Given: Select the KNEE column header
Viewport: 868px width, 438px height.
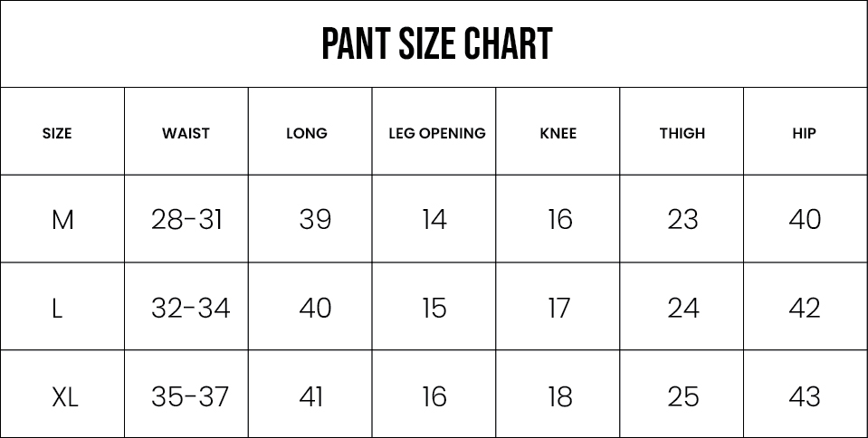Looking at the screenshot, I should tap(558, 133).
